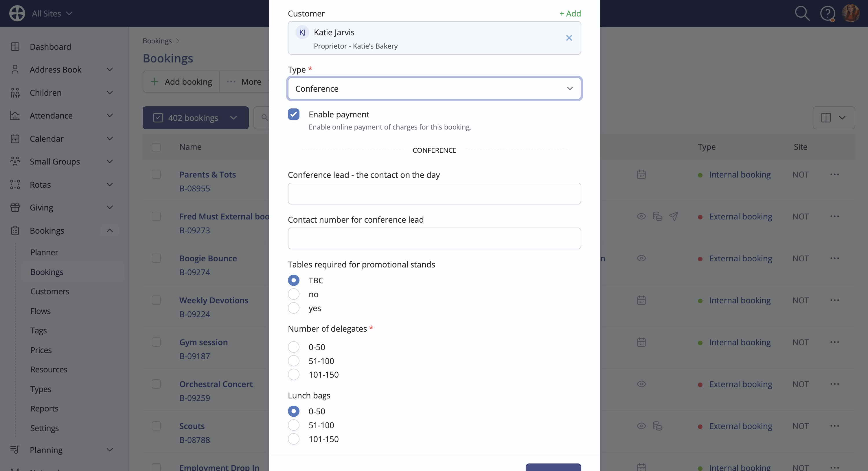Click the column layout view icon
The width and height of the screenshot is (868, 471).
826,118
